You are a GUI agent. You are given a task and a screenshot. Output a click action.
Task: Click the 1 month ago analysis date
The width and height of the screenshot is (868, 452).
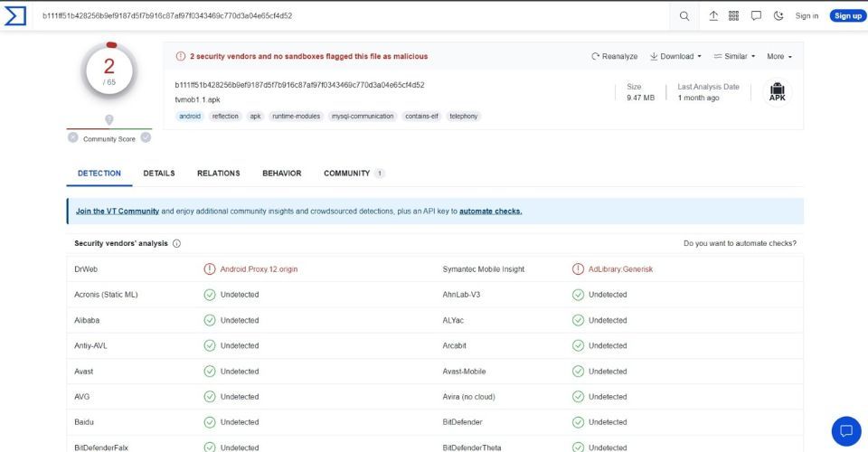[698, 98]
